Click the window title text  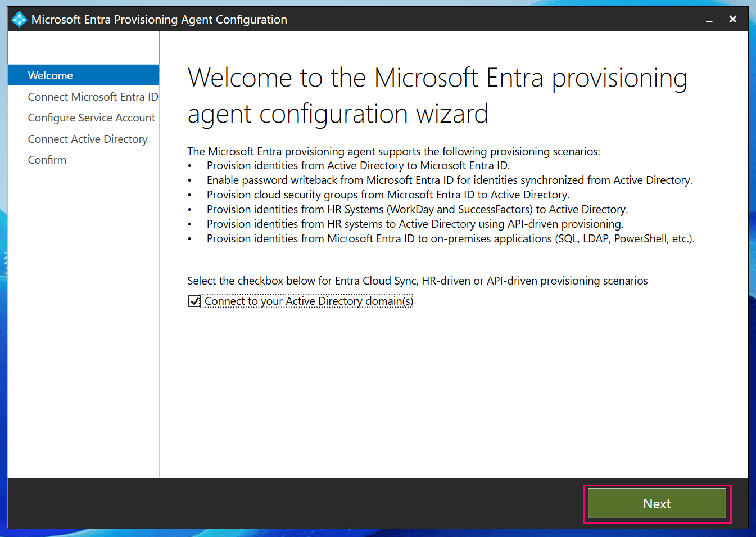click(159, 20)
